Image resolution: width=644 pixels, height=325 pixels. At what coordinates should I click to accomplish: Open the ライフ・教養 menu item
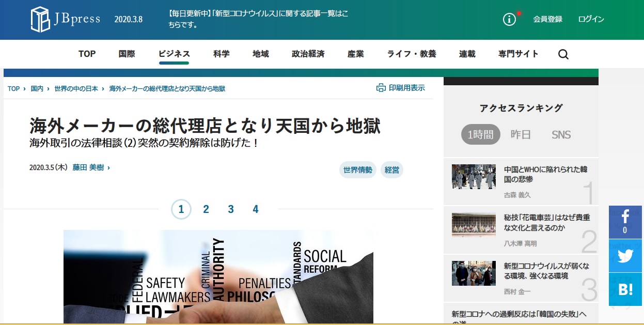click(411, 54)
